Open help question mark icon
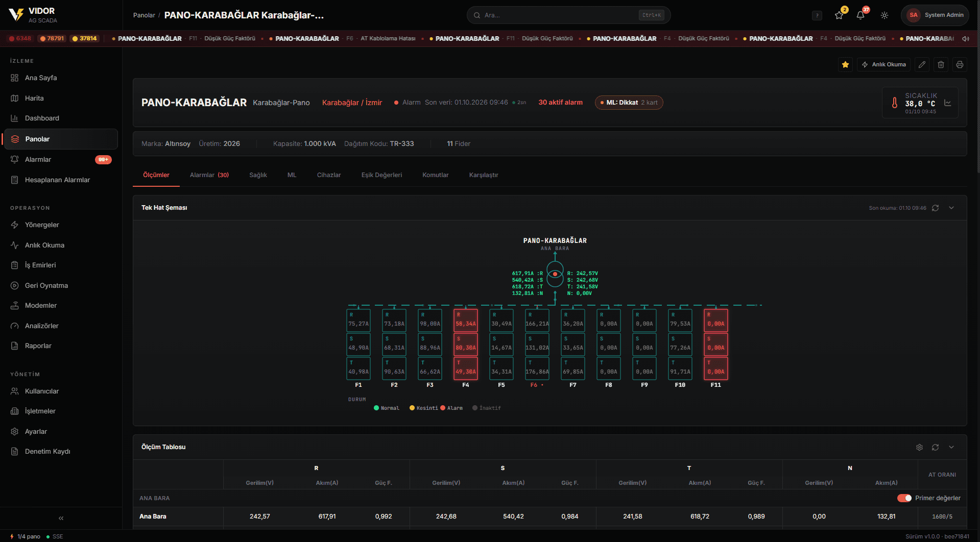Viewport: 980px width, 542px height. click(817, 15)
